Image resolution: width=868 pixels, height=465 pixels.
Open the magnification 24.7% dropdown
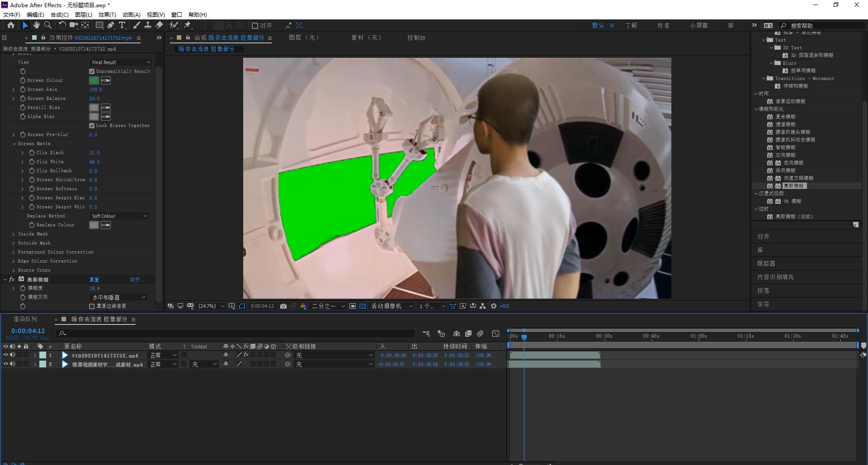[x=211, y=306]
